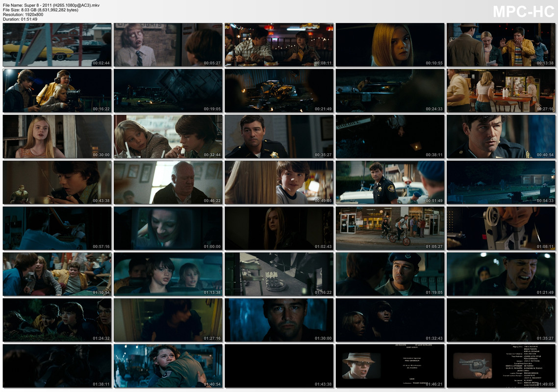Select the thumbnail stamped 01:32:43

click(x=390, y=320)
